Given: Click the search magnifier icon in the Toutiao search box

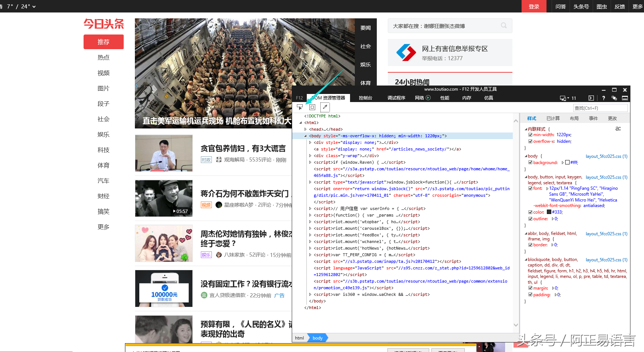Looking at the screenshot, I should 504,26.
